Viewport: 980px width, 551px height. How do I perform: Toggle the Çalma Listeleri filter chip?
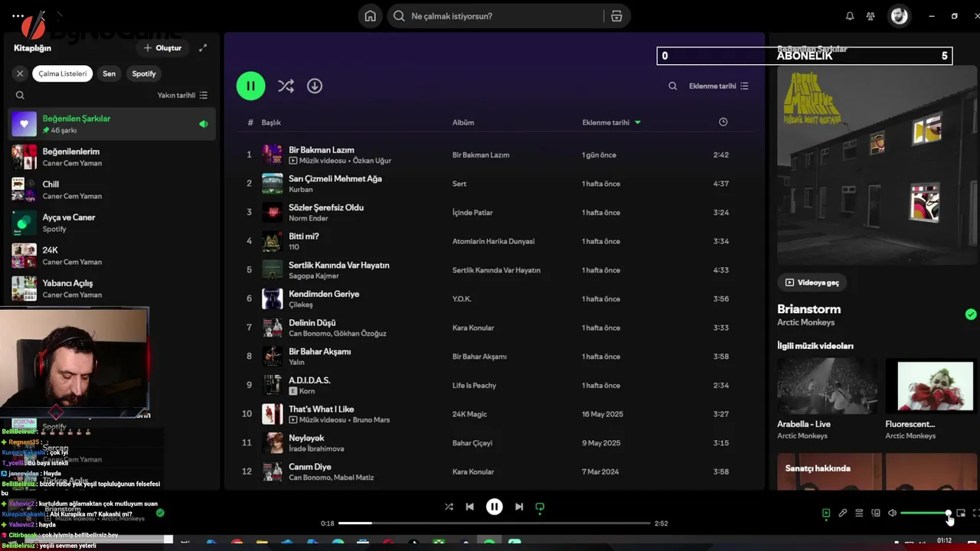[63, 73]
